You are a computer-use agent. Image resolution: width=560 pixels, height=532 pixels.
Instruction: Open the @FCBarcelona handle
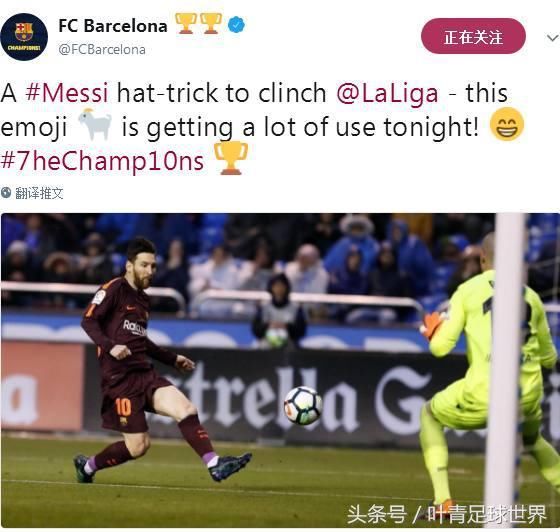102,50
